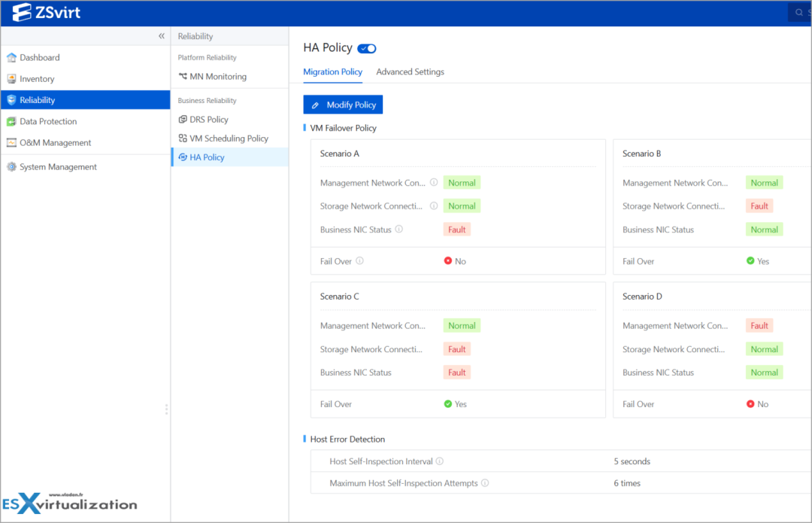Click the search icon in top bar
Image resolution: width=812 pixels, height=523 pixels.
[x=799, y=13]
